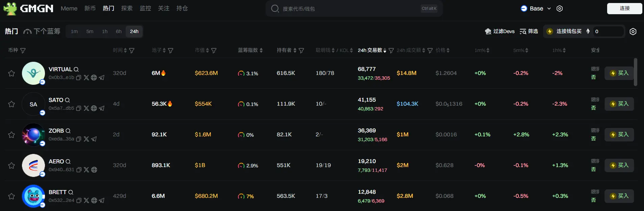
Task: Open the AERO website globe icon
Action: 94,170
